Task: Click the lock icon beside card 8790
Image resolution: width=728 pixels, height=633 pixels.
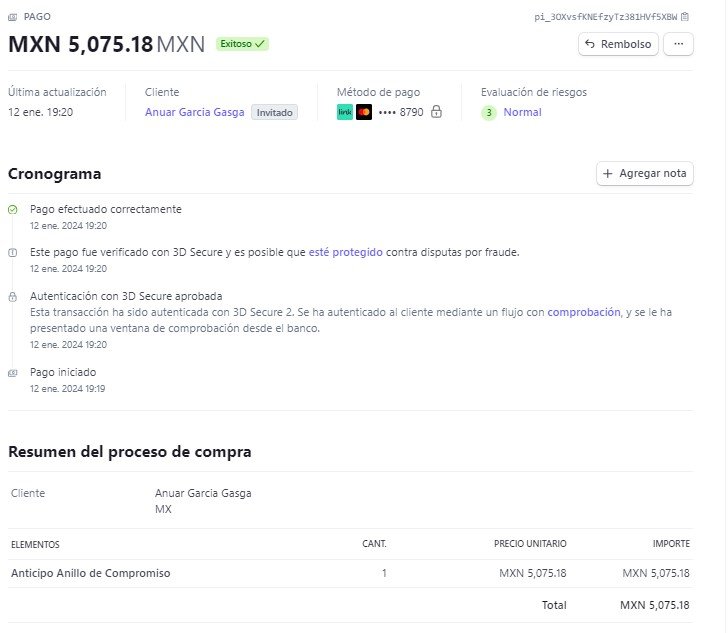Action: [436, 111]
